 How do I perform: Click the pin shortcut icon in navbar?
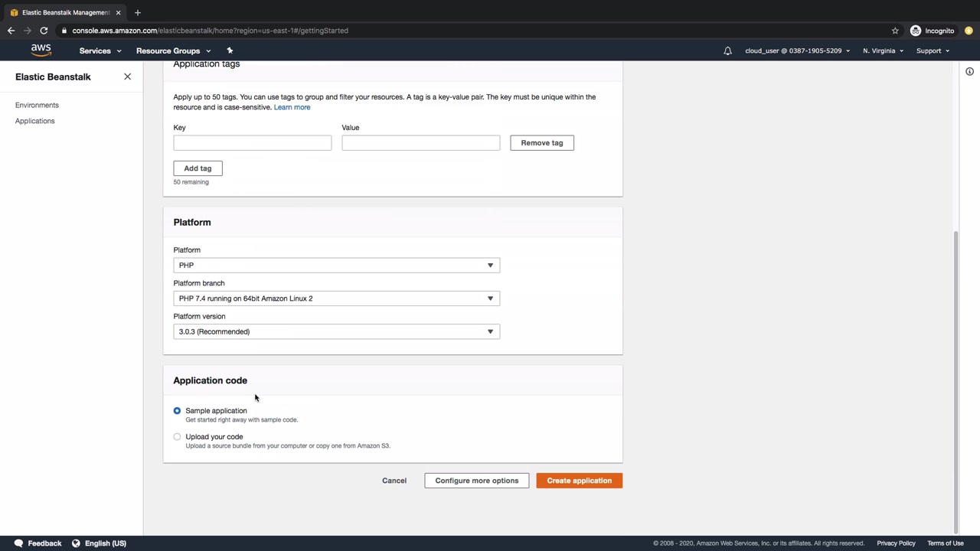pyautogui.click(x=230, y=51)
